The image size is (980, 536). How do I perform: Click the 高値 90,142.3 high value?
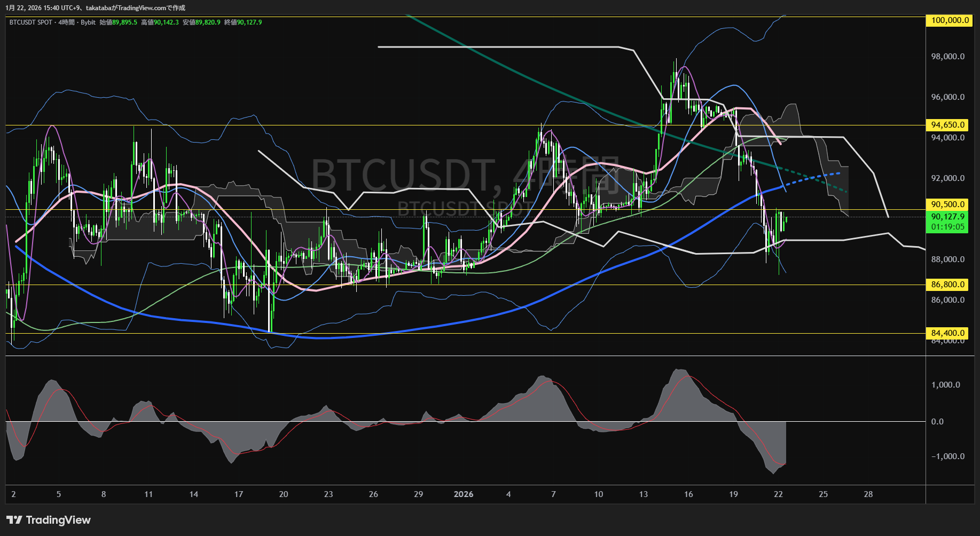160,22
